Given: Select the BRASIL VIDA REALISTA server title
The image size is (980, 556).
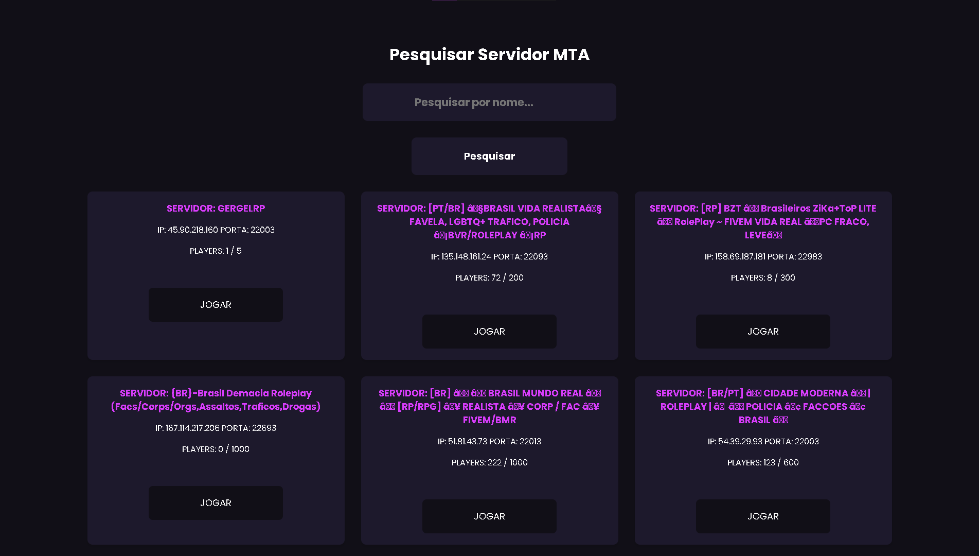Looking at the screenshot, I should click(x=489, y=221).
